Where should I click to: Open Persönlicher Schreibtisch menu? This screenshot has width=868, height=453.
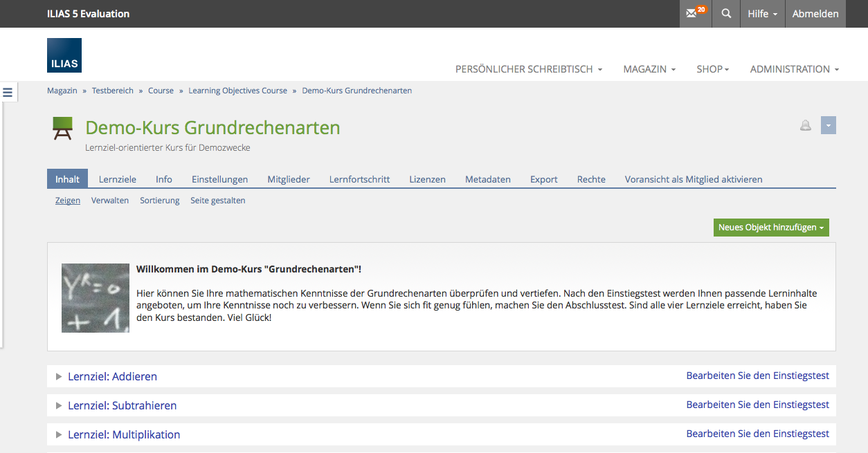528,69
